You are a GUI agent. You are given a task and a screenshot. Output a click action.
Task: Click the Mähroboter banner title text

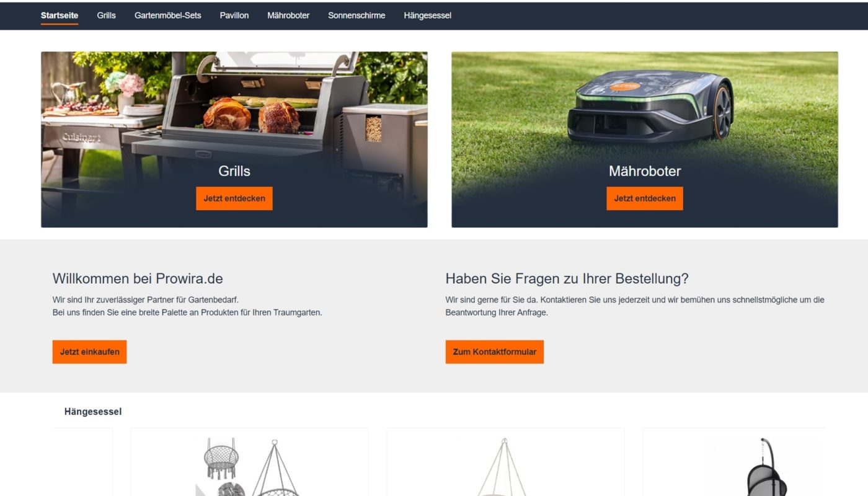[645, 171]
